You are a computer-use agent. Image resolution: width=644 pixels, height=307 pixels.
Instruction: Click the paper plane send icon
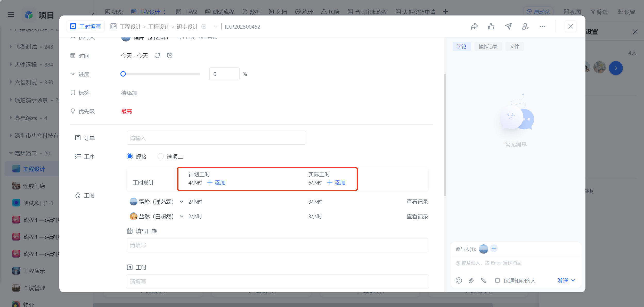[508, 26]
